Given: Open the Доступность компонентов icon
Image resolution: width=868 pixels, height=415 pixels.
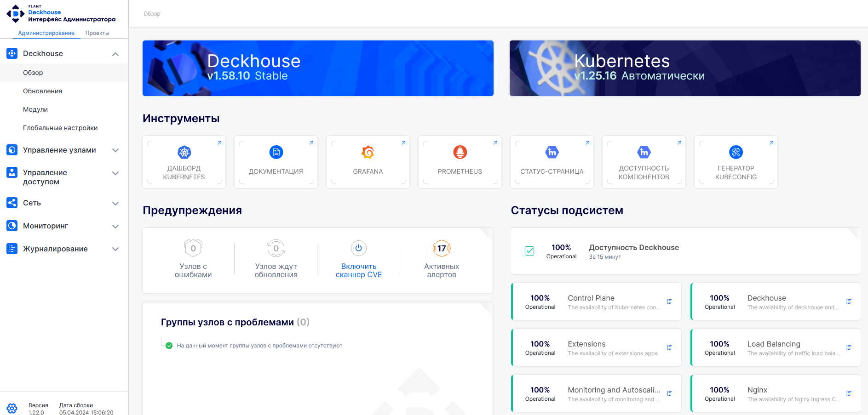Looking at the screenshot, I should pyautogui.click(x=644, y=152).
